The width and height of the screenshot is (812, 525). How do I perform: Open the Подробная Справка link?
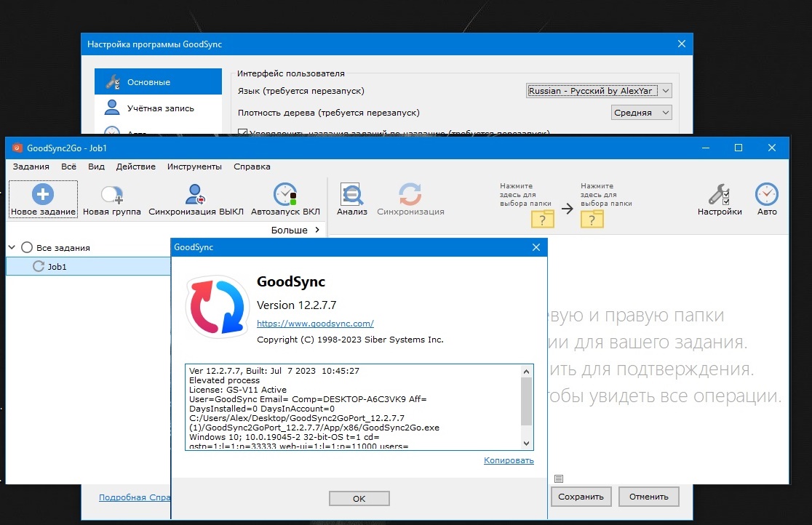tap(135, 497)
